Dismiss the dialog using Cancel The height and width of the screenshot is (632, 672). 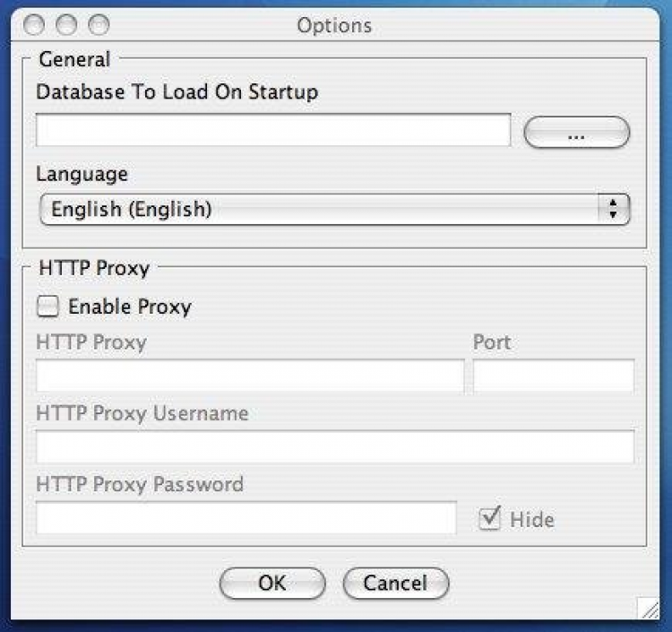(x=395, y=584)
